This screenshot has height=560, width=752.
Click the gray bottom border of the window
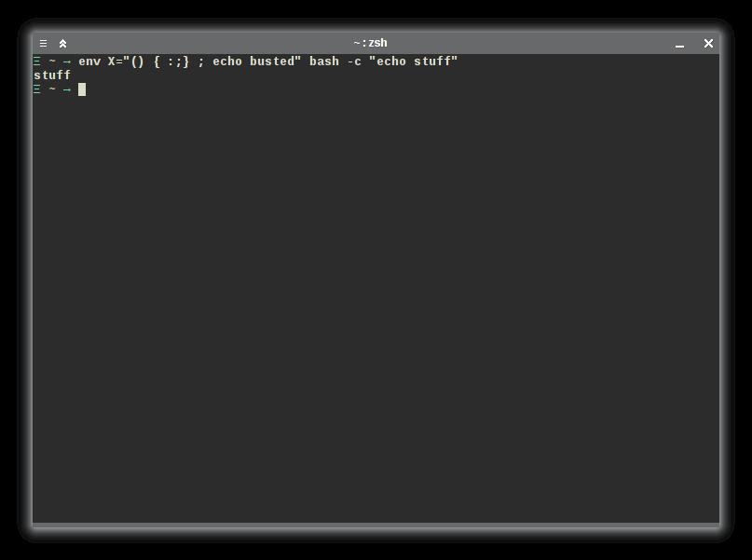[x=376, y=526]
